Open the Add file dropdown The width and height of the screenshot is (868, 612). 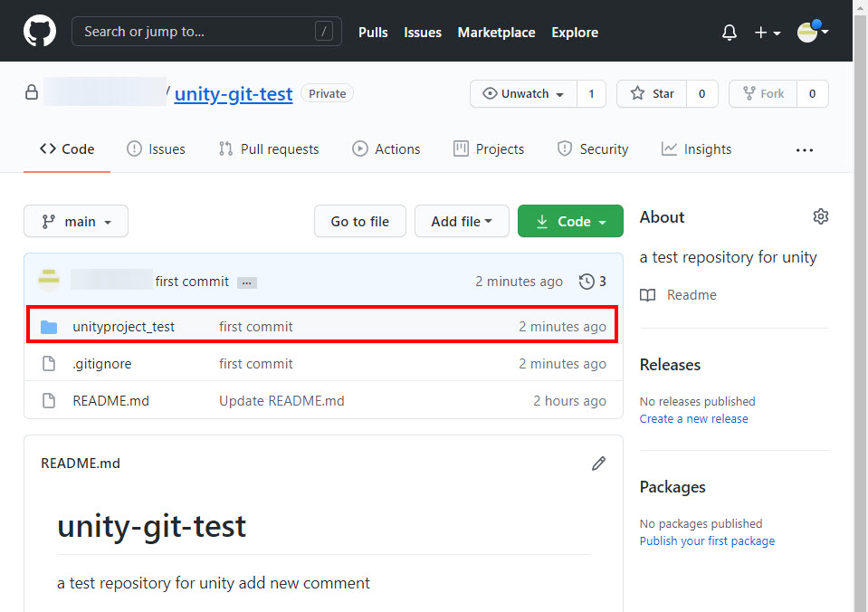[x=461, y=221]
